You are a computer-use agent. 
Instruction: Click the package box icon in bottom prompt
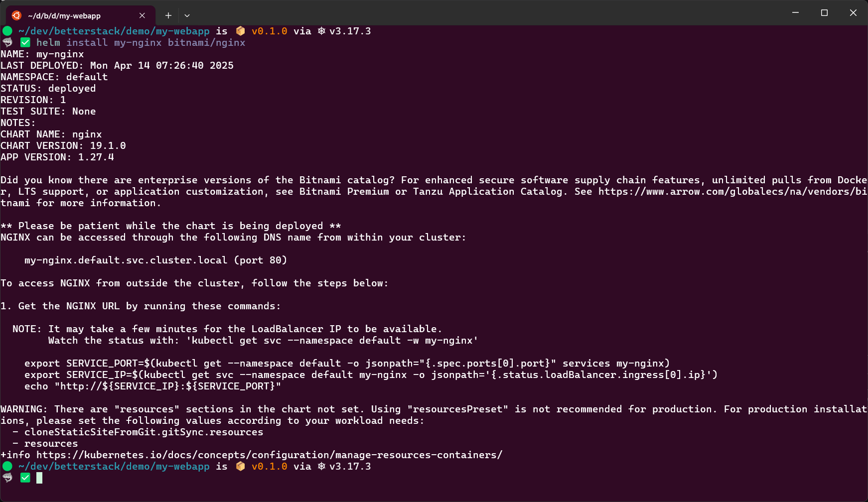[x=240, y=466]
